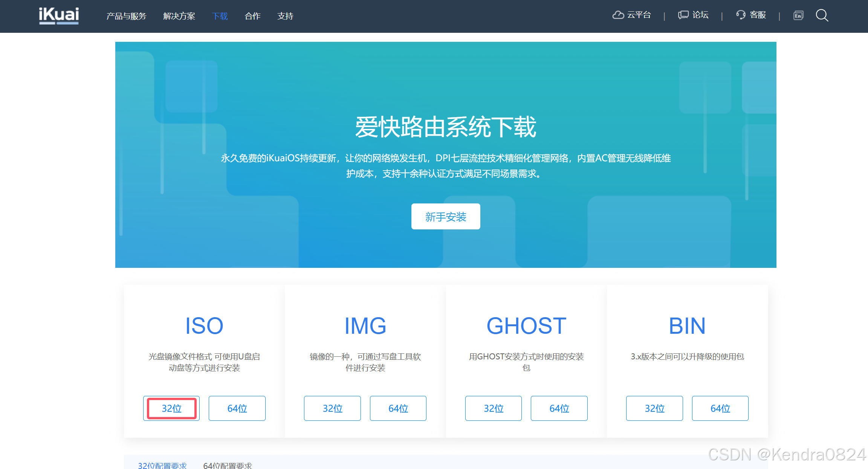Open 客服 customer service link
This screenshot has width=868, height=469.
(x=751, y=15)
